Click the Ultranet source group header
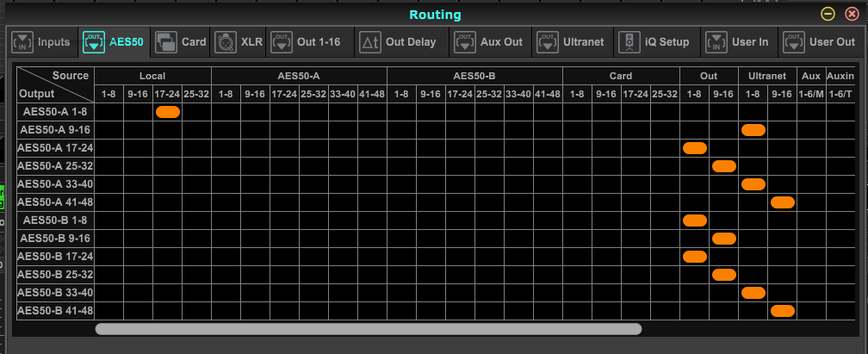The height and width of the screenshot is (354, 868). 768,76
